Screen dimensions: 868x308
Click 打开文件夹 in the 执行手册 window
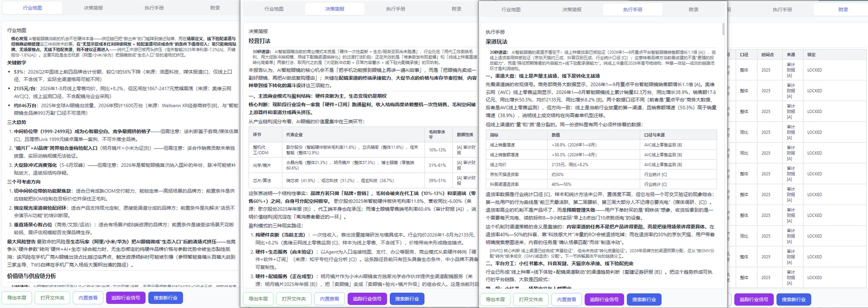pos(531,299)
